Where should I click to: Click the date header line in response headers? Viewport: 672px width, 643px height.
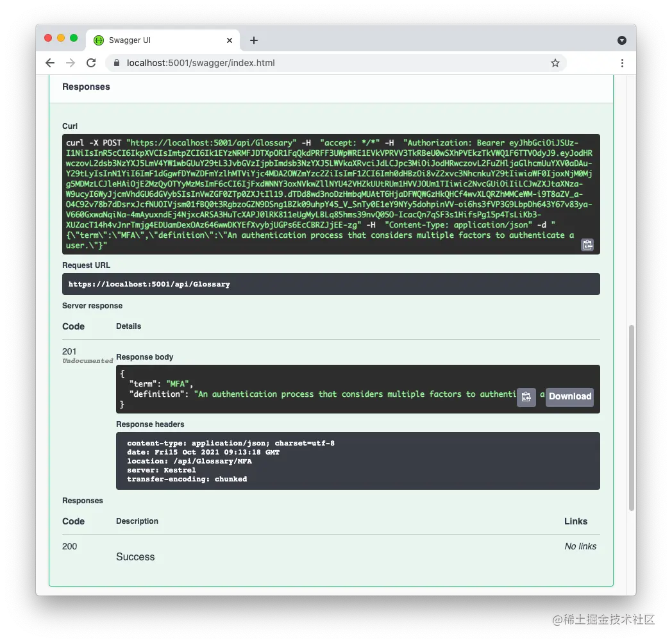(203, 453)
